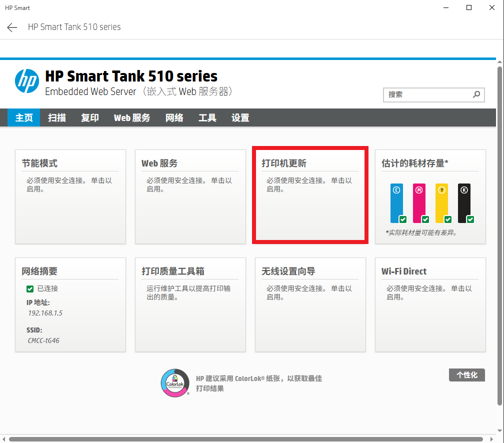The image size is (504, 443).
Task: Click the search magnifier icon
Action: click(476, 94)
